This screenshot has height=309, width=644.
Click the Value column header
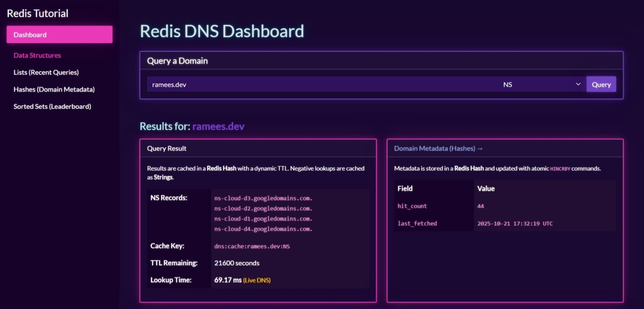pos(486,188)
